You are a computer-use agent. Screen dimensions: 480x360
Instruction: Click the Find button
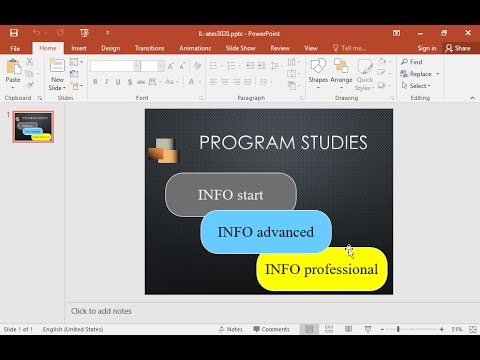(412, 62)
